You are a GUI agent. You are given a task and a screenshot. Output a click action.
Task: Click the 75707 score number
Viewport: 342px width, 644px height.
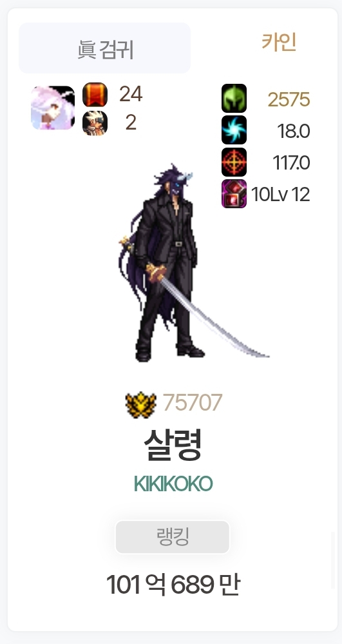click(x=193, y=402)
